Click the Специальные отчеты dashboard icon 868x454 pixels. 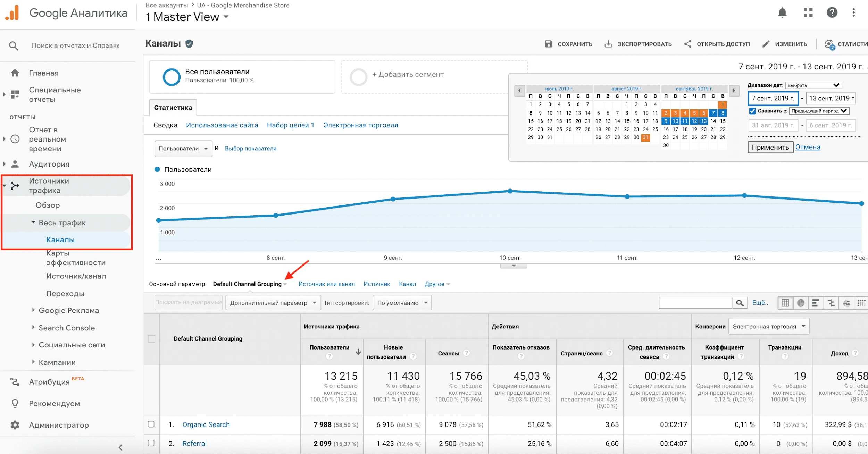tap(15, 94)
